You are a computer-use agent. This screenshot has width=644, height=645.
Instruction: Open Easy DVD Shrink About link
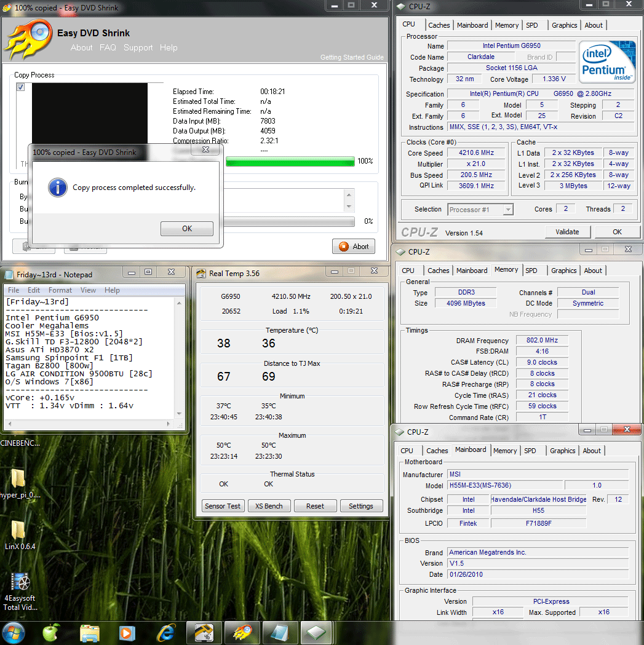click(x=81, y=48)
